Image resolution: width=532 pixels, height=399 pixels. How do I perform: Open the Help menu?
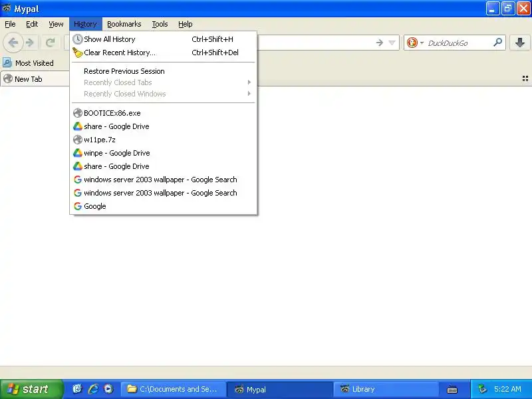click(186, 24)
